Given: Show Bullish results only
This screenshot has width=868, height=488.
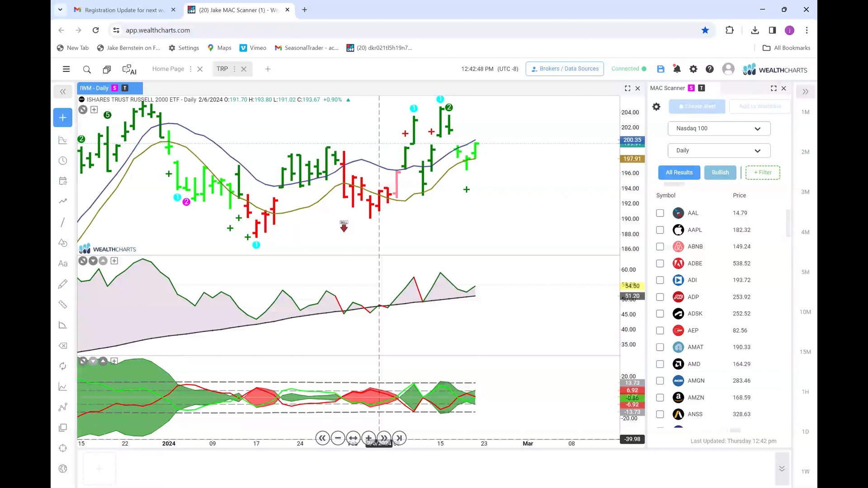Looking at the screenshot, I should point(720,172).
